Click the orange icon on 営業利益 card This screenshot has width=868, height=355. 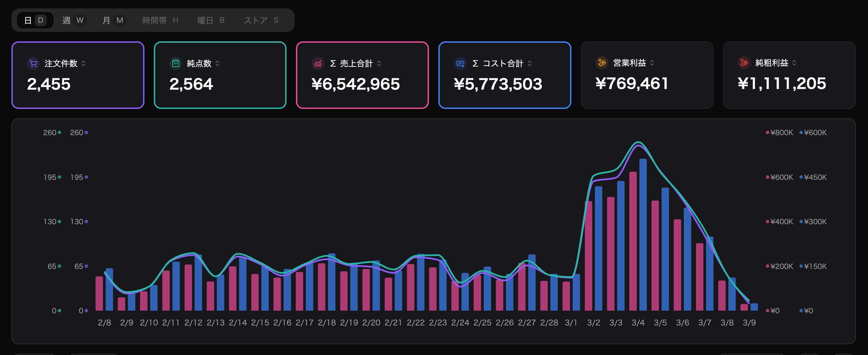[602, 63]
